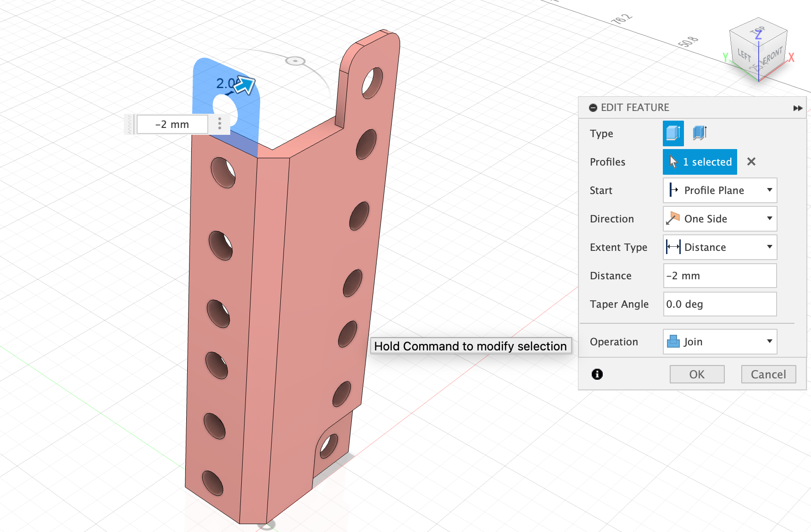Click the Profile Plane start icon

(x=673, y=190)
